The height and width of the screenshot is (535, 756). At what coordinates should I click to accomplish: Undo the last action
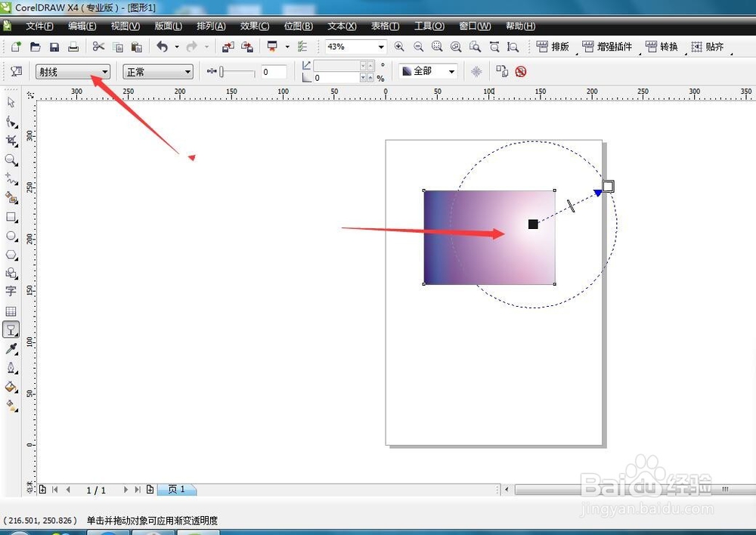163,46
